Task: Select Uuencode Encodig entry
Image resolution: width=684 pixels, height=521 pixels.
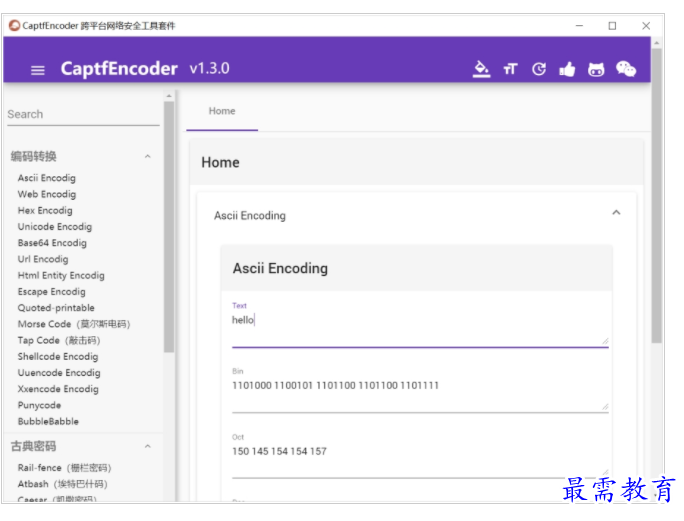Action: (59, 373)
